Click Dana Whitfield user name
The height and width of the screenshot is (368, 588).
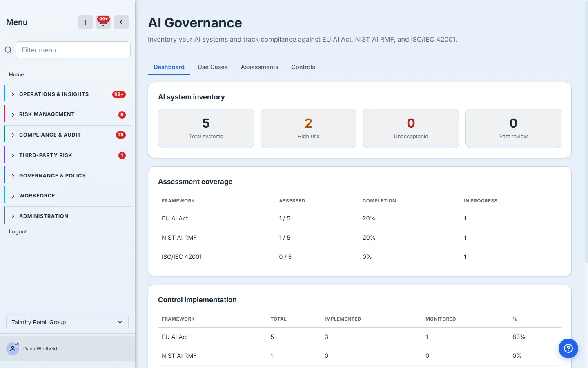click(x=40, y=349)
